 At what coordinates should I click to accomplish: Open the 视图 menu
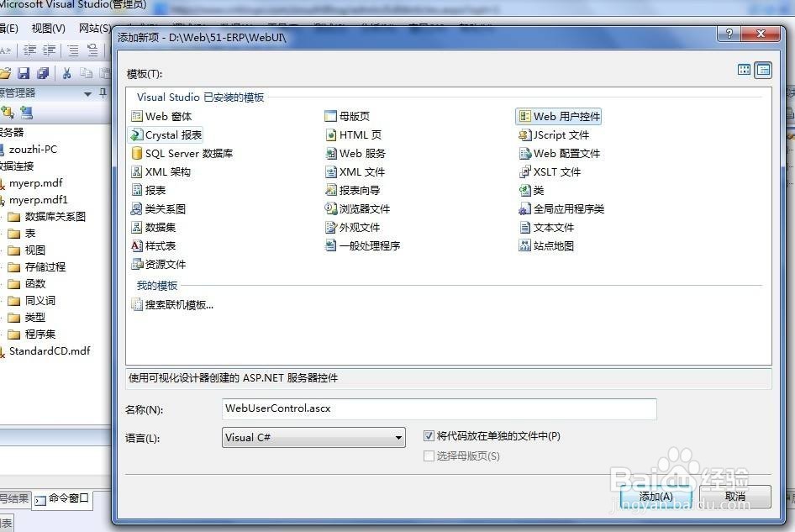point(47,28)
